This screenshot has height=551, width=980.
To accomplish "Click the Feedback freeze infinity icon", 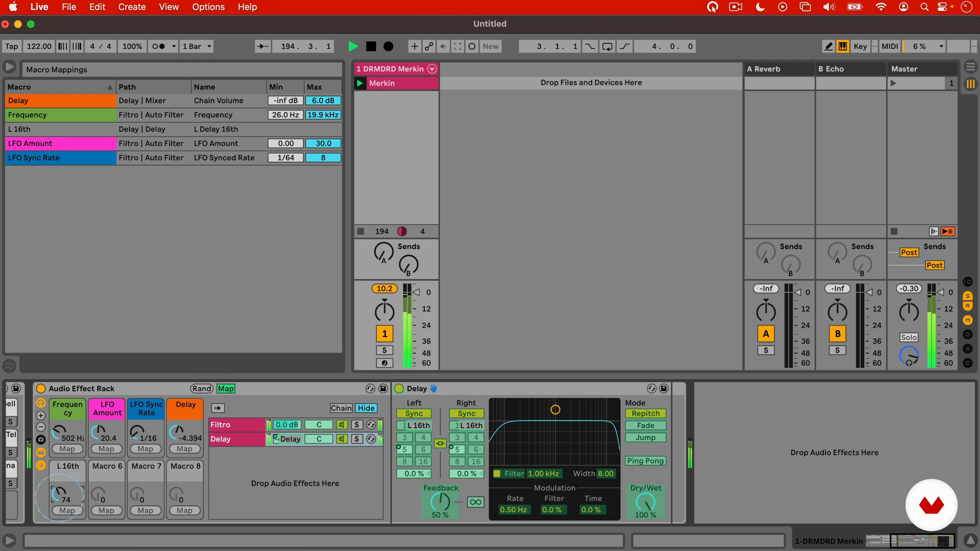I will pyautogui.click(x=475, y=502).
